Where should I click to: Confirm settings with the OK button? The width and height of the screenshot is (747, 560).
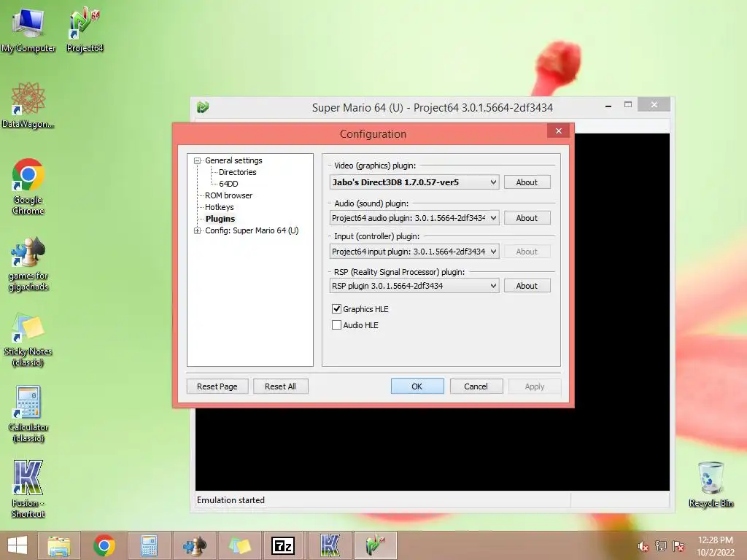(417, 386)
